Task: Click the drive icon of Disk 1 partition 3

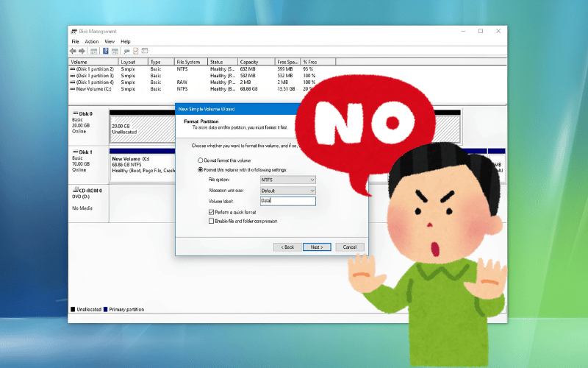Action: point(72,76)
